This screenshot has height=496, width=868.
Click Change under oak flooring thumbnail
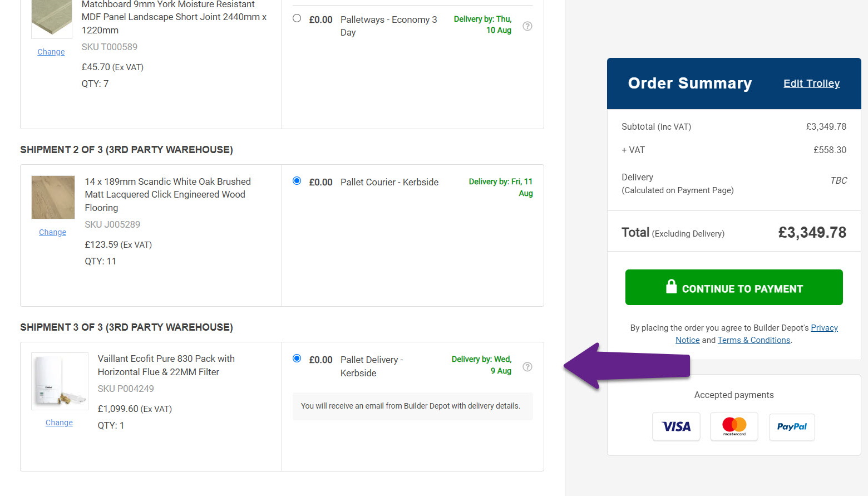52,232
